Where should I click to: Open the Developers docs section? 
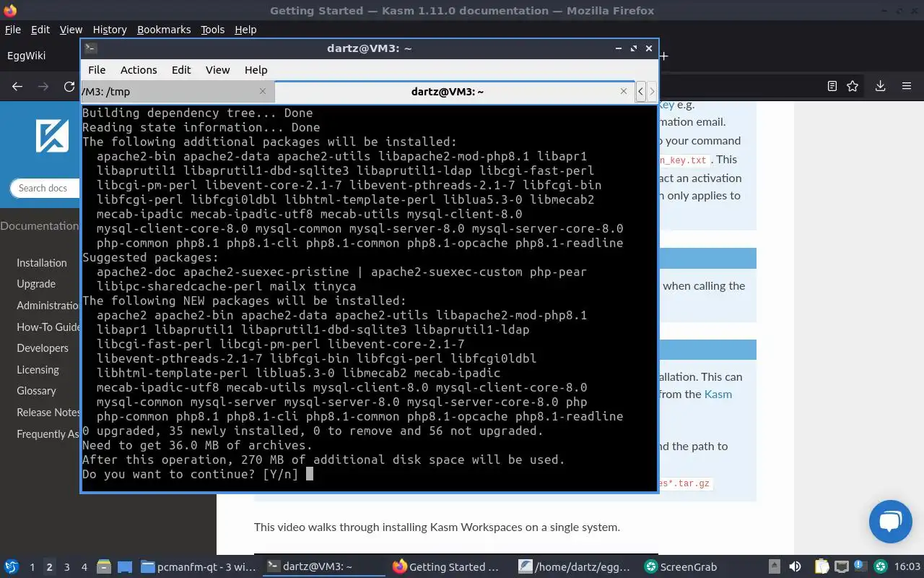point(43,348)
